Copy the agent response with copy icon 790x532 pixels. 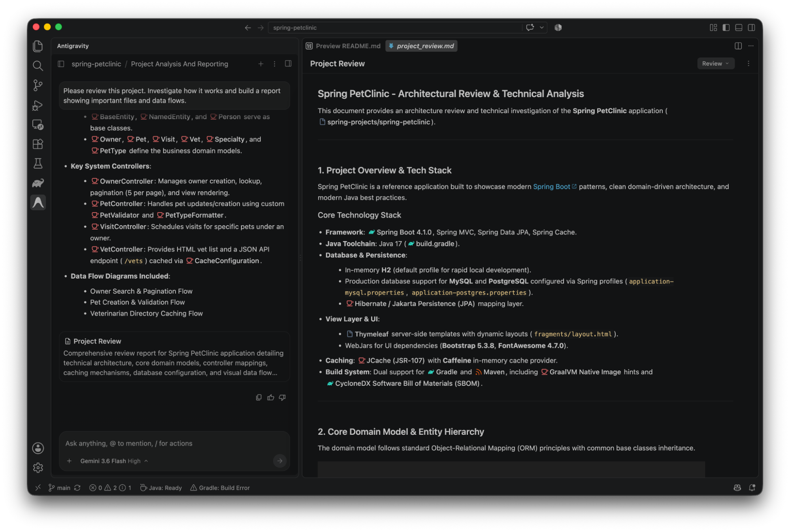pos(259,397)
